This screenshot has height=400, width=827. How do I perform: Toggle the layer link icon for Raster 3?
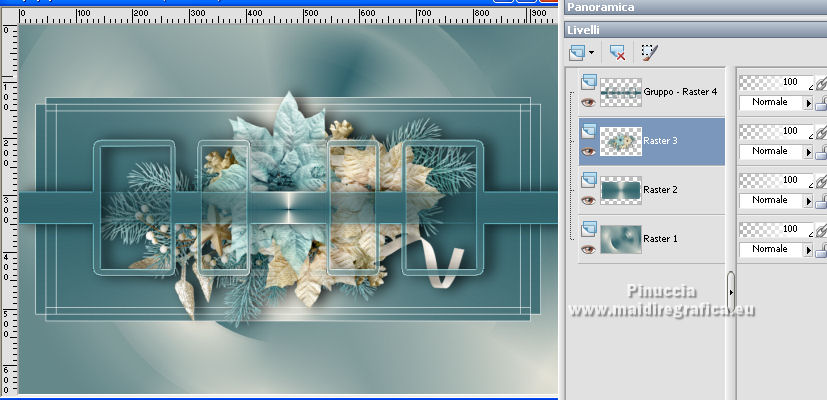point(821,132)
